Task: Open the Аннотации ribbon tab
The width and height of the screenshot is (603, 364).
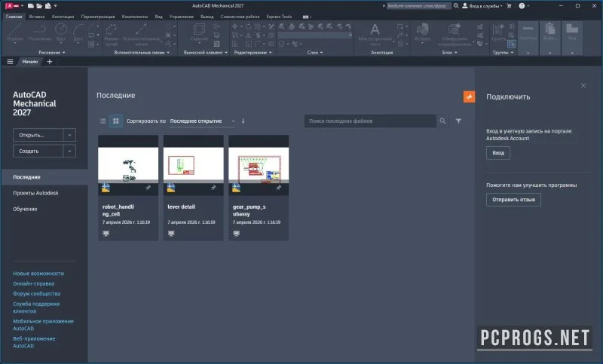Action: pyautogui.click(x=63, y=17)
